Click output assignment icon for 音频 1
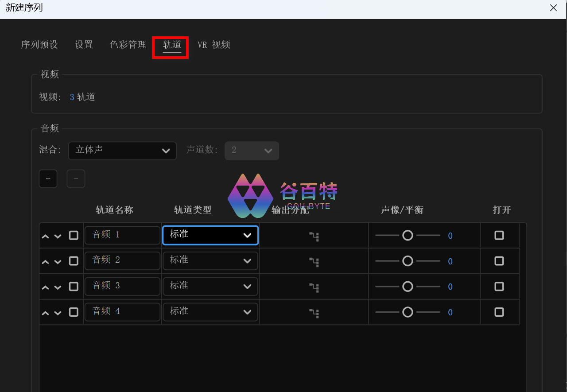The width and height of the screenshot is (567, 392). click(314, 236)
